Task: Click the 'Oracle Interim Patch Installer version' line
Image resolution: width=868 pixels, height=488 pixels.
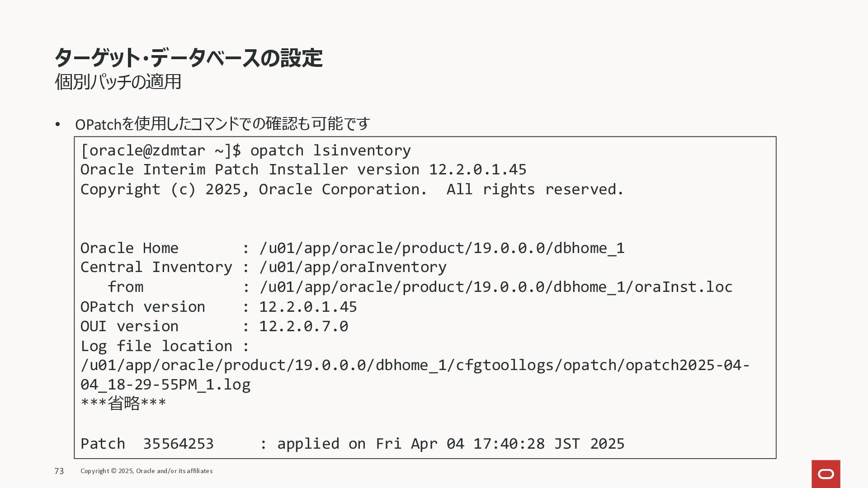Action: coord(303,169)
